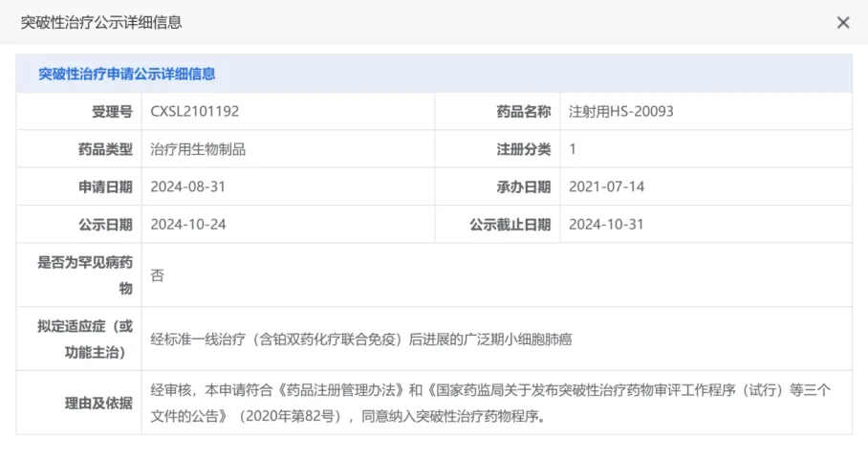Click the 突破性治疗申请公示详细信息 section header
868x460 pixels.
[x=126, y=74]
